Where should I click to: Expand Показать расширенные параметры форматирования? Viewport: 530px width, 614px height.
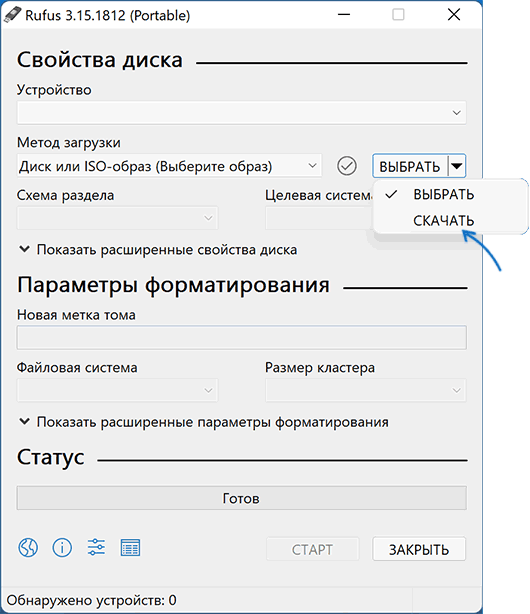coord(204,422)
